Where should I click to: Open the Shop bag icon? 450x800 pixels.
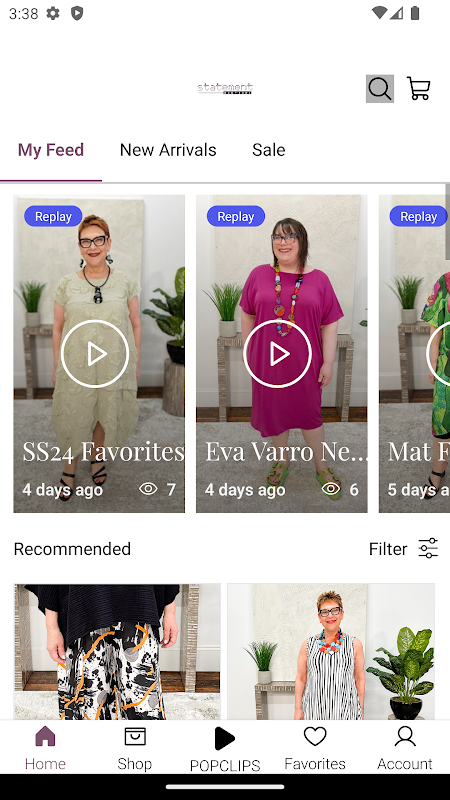point(135,737)
